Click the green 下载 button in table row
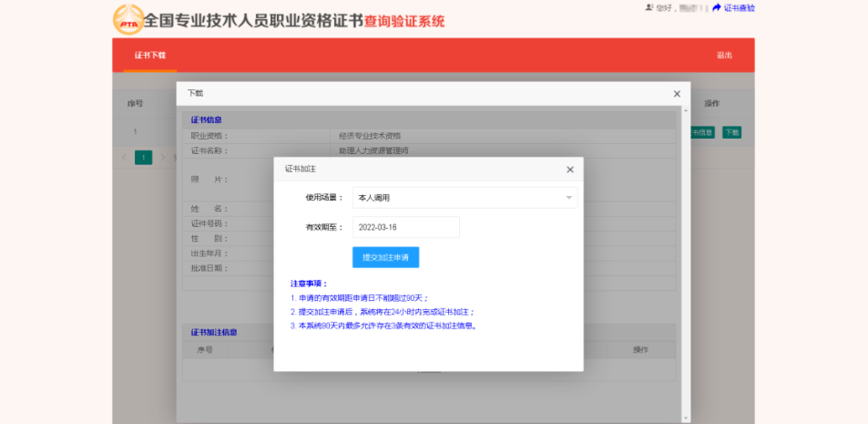This screenshot has height=424, width=868. tap(731, 132)
